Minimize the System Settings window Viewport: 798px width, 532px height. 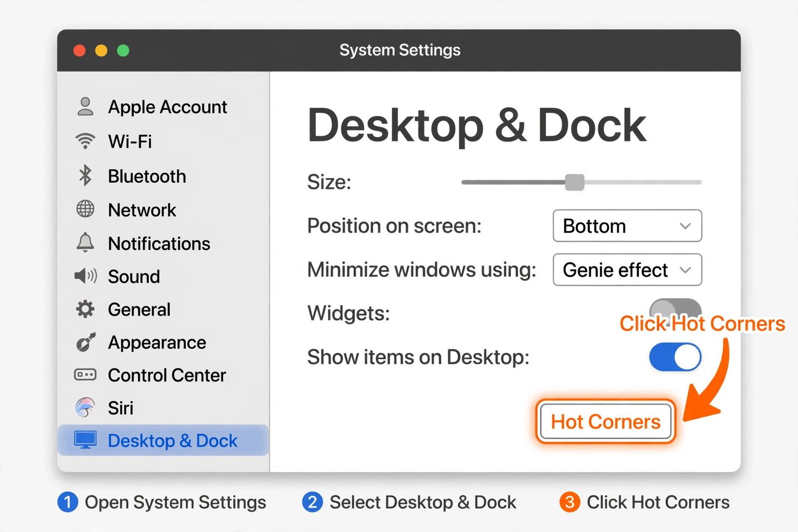101,50
